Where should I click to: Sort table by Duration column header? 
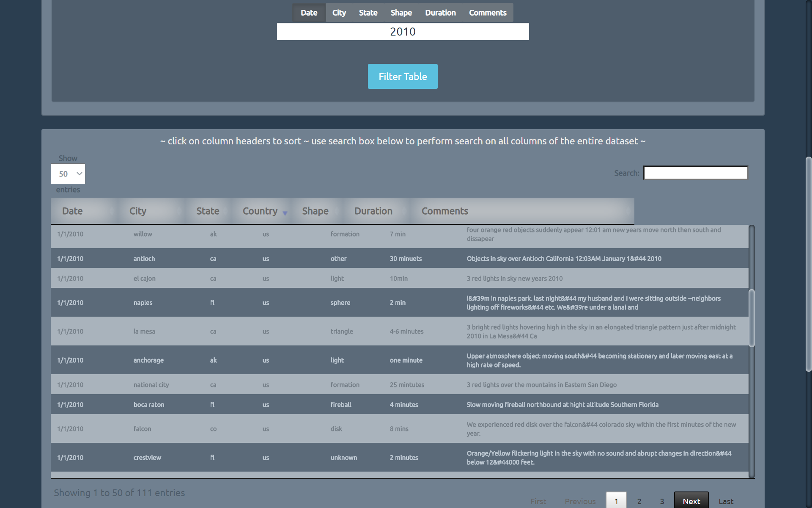(373, 211)
